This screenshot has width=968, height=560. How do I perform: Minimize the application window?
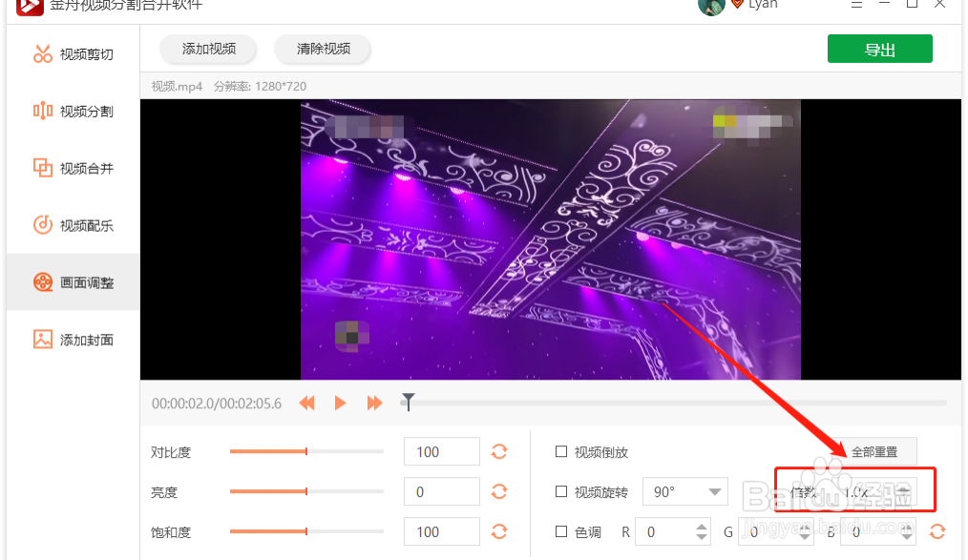(x=884, y=4)
